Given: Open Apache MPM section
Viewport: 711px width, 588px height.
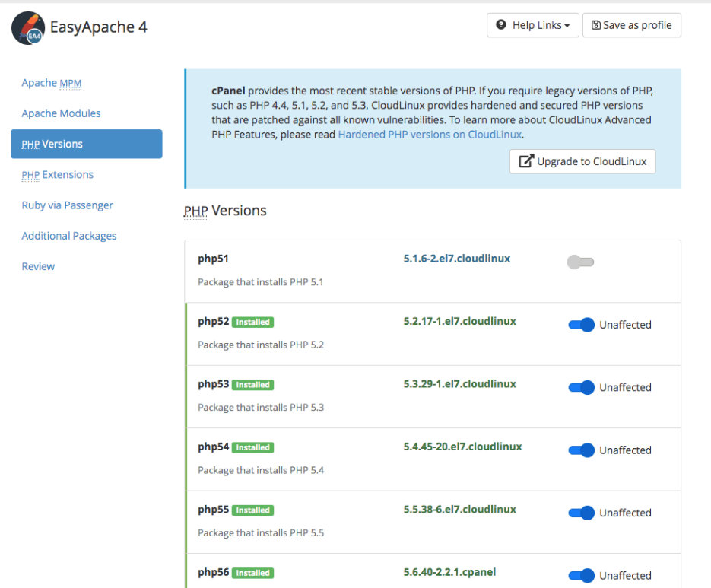Looking at the screenshot, I should tap(52, 83).
